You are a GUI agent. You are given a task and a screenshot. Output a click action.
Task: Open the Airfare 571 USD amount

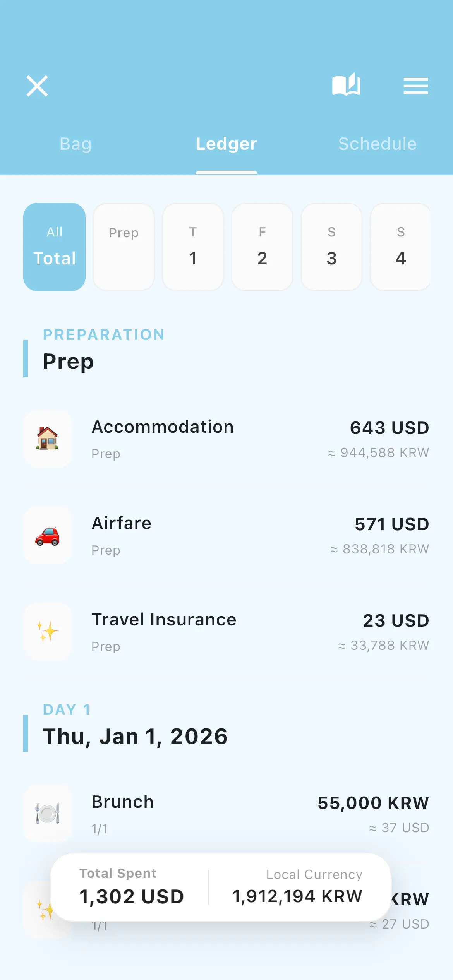coord(391,524)
